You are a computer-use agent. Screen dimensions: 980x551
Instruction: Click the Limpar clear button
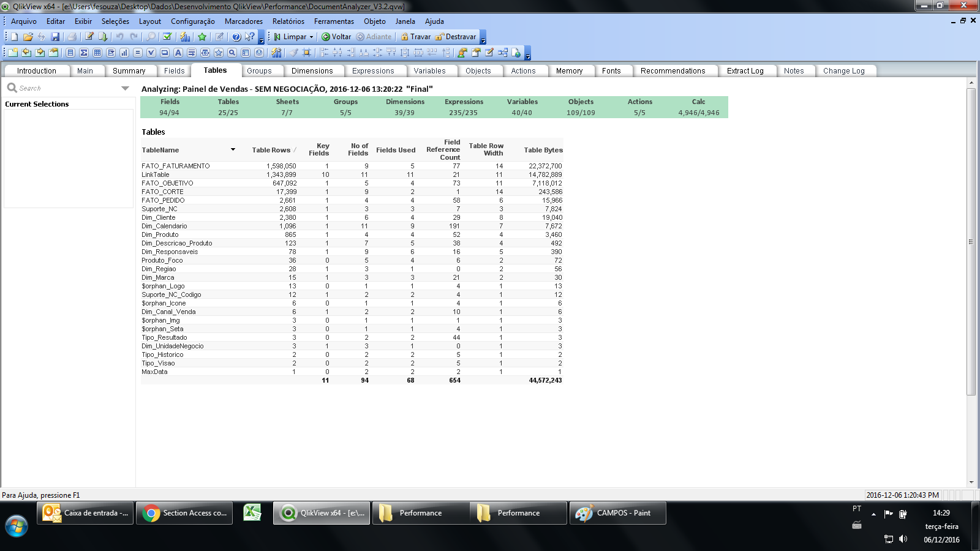coord(290,37)
